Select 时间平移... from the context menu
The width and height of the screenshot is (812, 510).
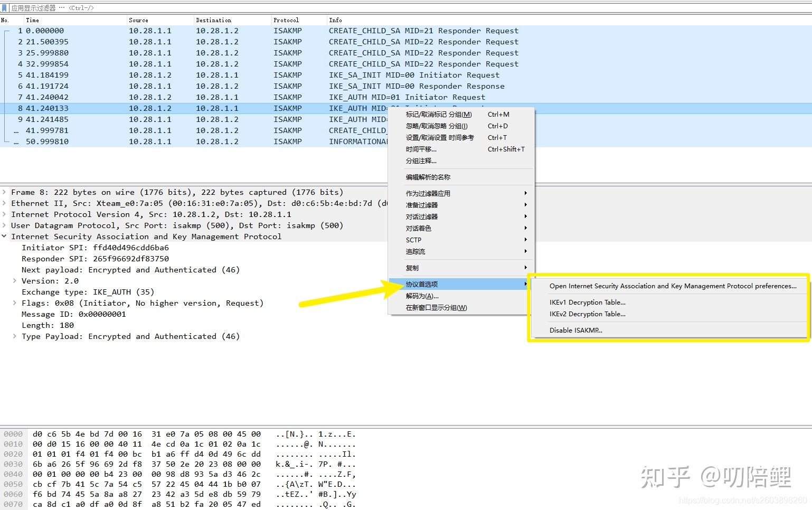tap(421, 149)
